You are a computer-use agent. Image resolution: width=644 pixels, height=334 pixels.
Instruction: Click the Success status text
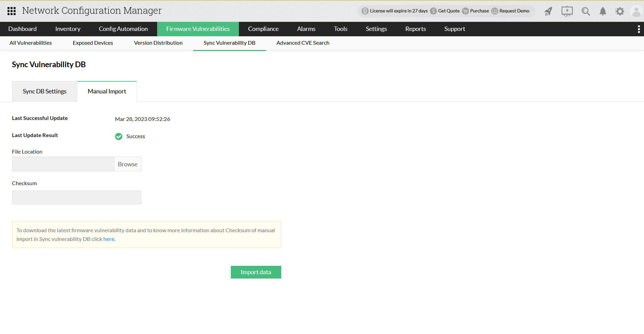point(136,136)
